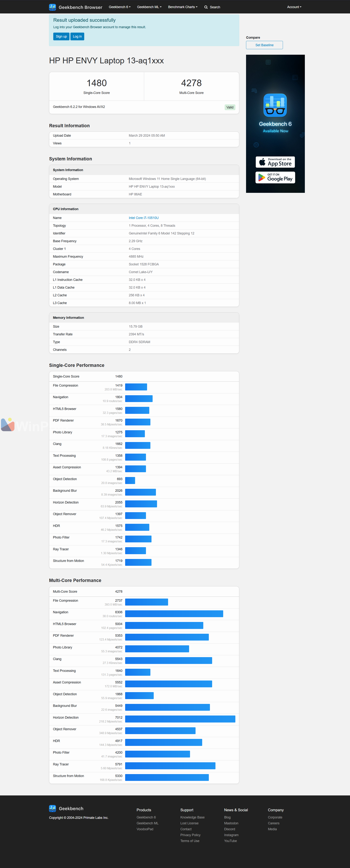Click the Get it on Google Play badge
Image resolution: width=350 pixels, height=868 pixels.
(x=275, y=178)
